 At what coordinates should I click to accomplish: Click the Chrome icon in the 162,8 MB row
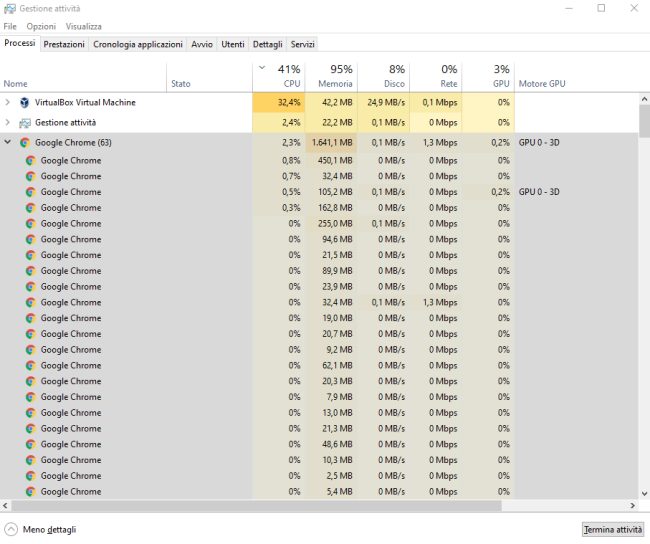pyautogui.click(x=31, y=208)
